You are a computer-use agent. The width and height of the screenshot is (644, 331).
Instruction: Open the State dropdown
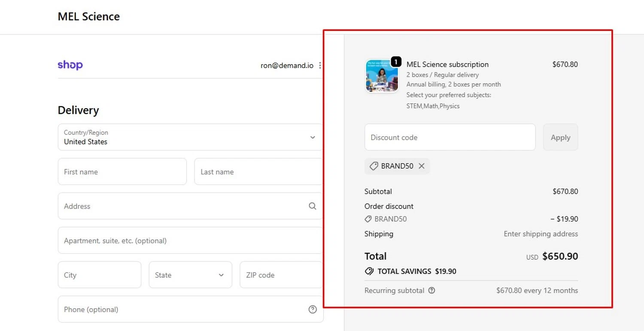(190, 275)
